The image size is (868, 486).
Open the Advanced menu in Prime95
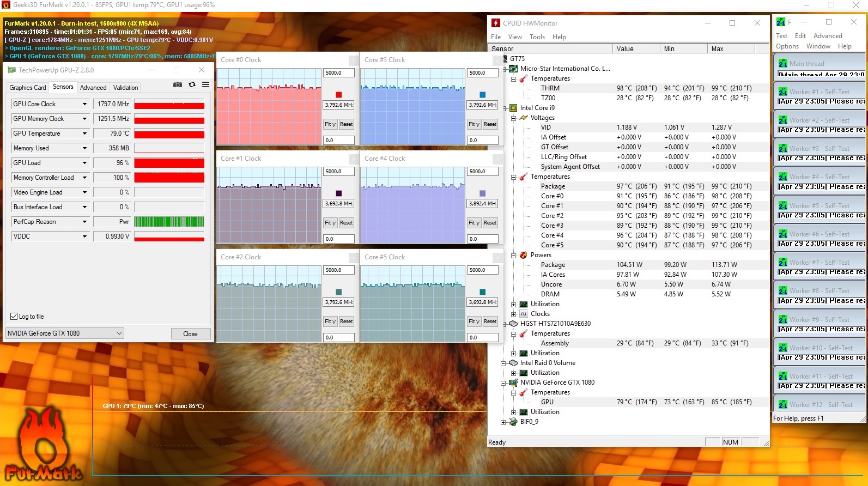click(x=828, y=36)
